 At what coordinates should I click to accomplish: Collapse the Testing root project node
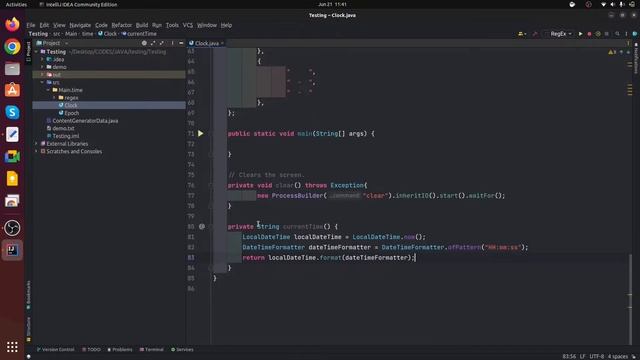tap(36, 52)
